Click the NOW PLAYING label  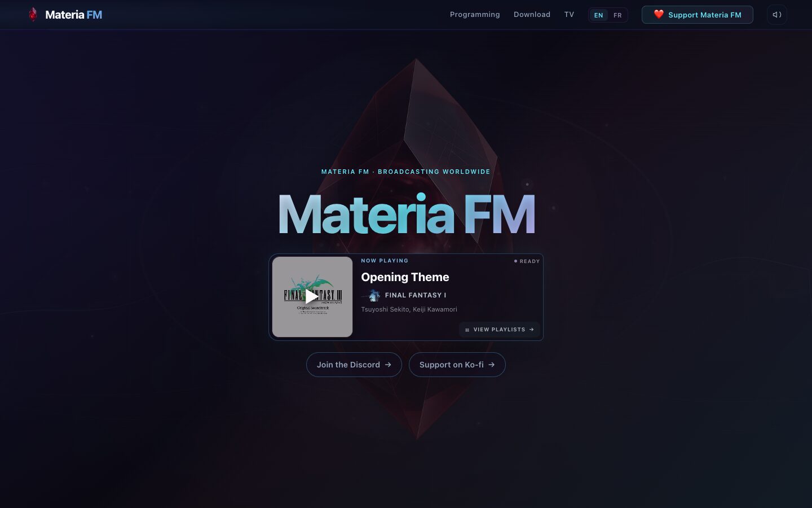(385, 261)
